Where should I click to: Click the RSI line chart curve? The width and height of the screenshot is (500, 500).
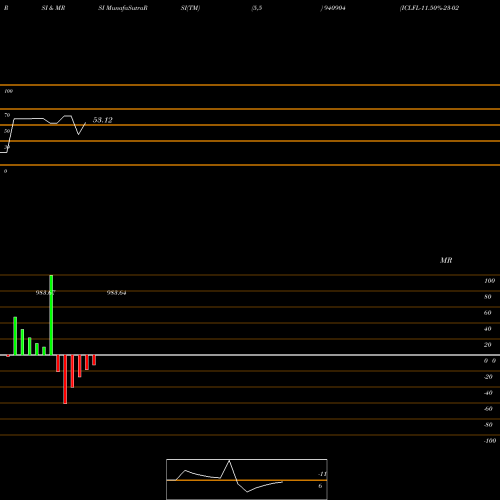[43, 133]
